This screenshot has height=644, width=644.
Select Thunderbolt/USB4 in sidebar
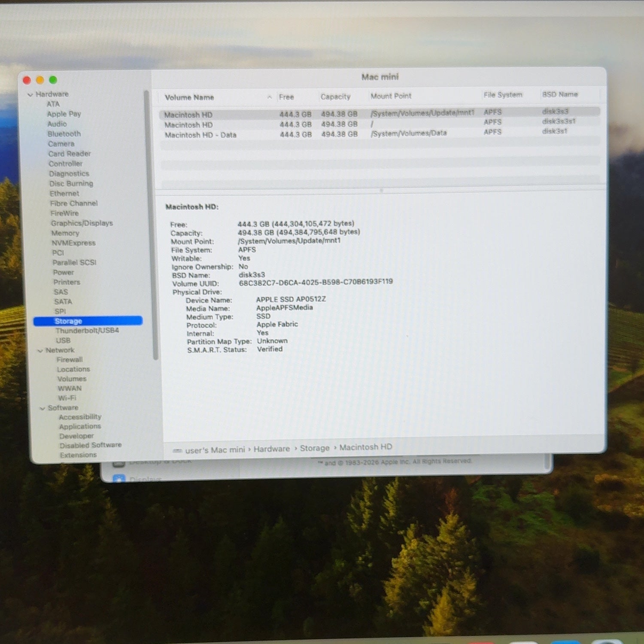87,331
